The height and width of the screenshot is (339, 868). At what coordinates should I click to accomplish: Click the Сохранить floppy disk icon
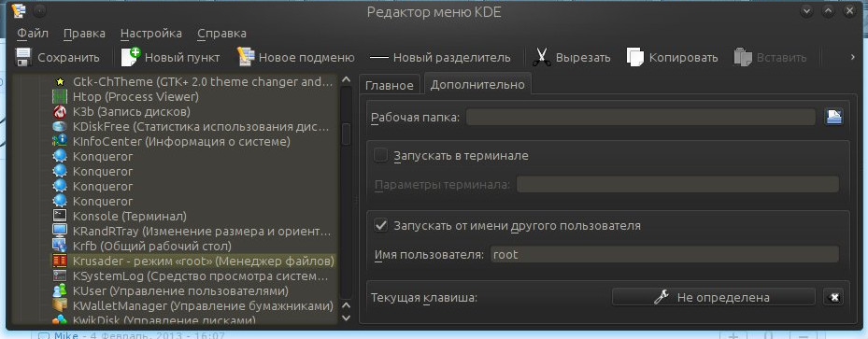click(x=22, y=57)
